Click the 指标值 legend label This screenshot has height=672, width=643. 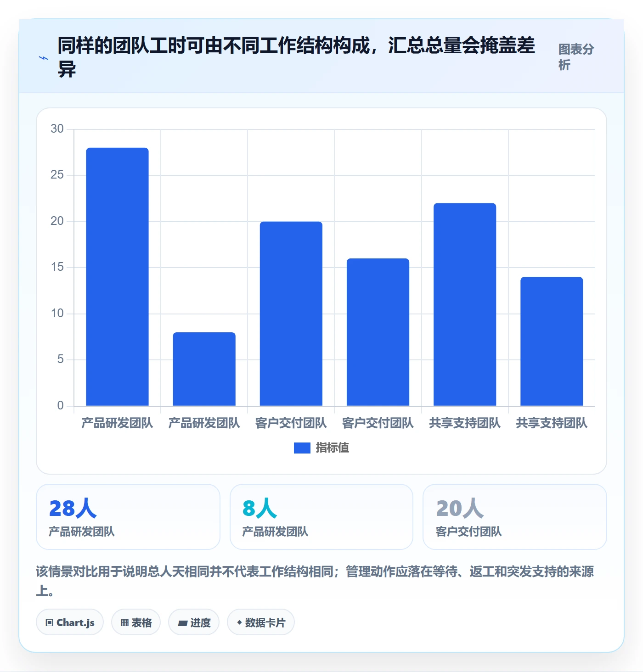click(x=333, y=448)
